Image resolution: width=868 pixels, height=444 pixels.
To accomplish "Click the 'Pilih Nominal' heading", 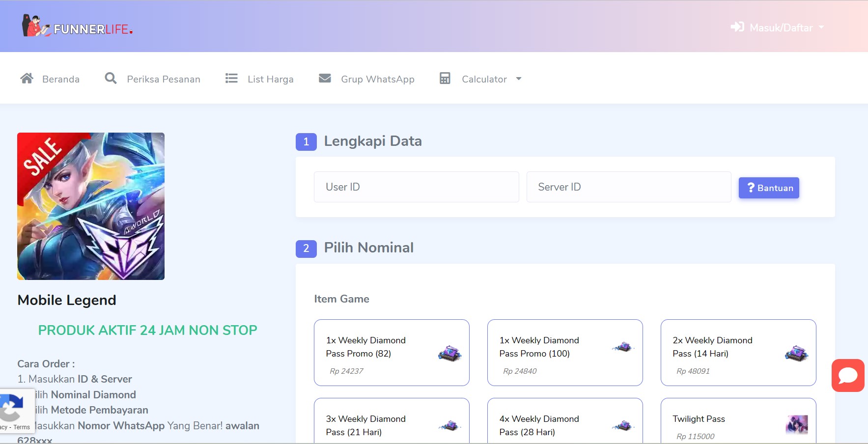I will tap(369, 248).
